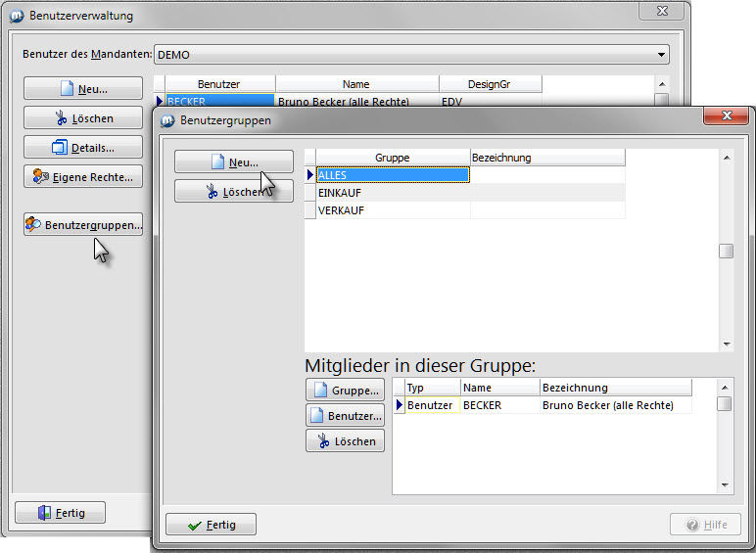Click Neu button in Benutzergruppen dialog
This screenshot has width=756, height=553.
(233, 162)
